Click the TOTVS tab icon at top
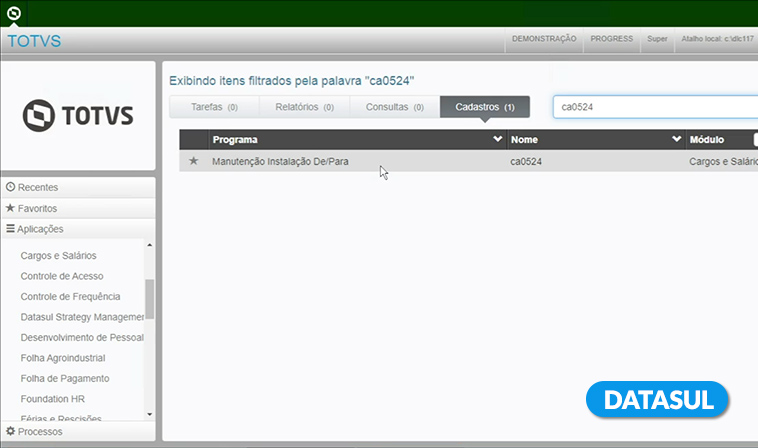 (x=14, y=13)
